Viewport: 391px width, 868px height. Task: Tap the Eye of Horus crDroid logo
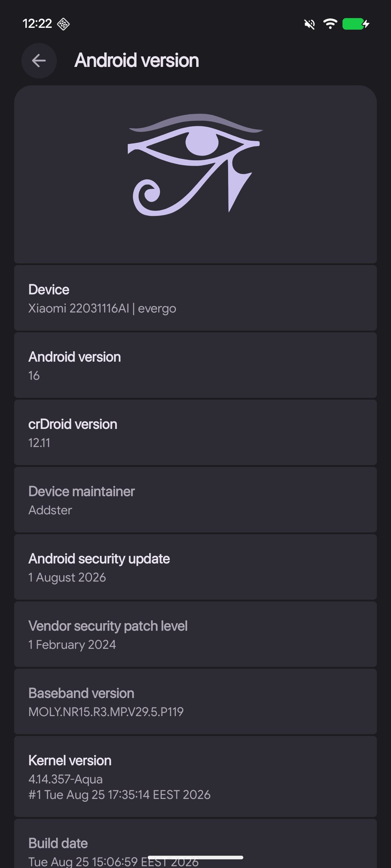pos(195,165)
